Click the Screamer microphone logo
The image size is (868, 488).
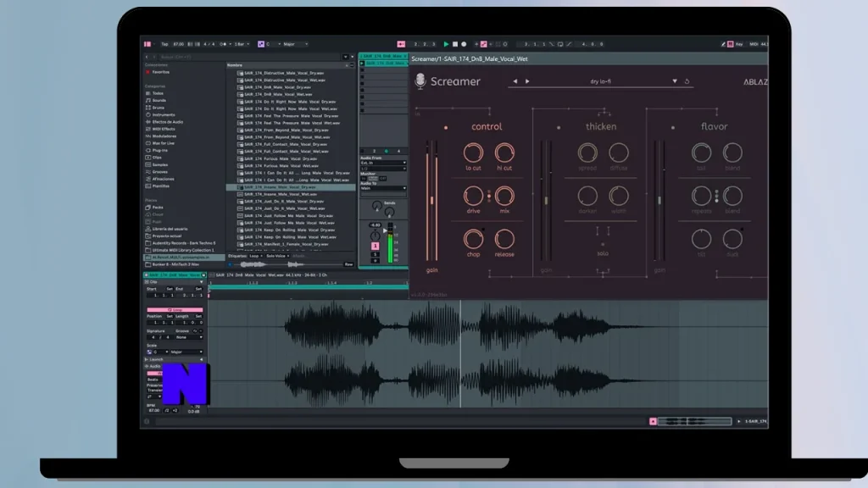click(x=420, y=80)
